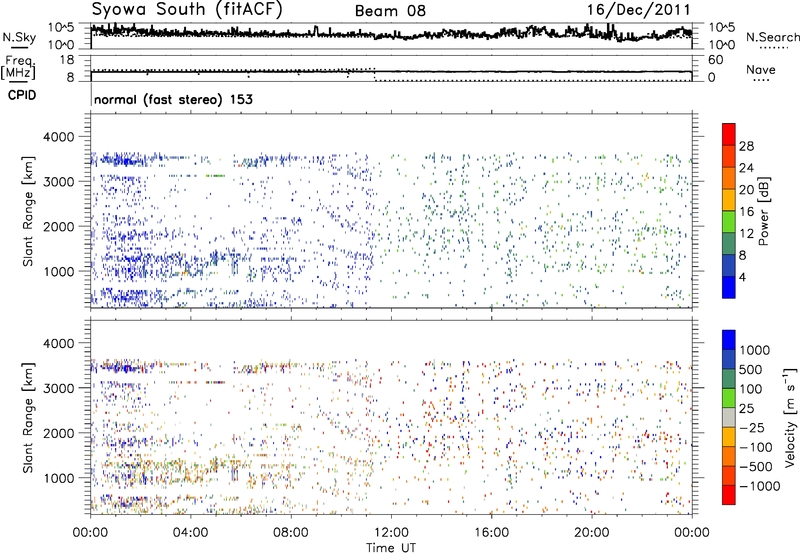Click the Freq. [MHz] axis label
The image size is (800, 554).
(19, 68)
